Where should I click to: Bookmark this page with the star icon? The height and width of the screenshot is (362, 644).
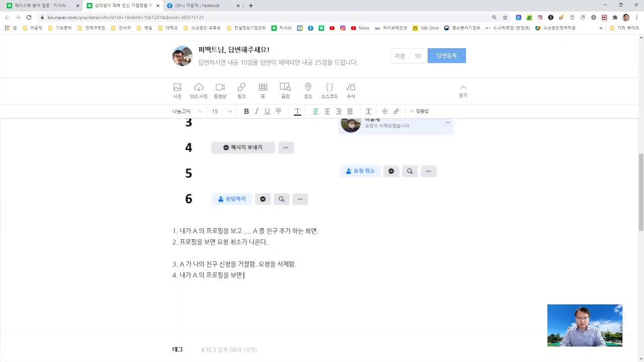(x=505, y=17)
